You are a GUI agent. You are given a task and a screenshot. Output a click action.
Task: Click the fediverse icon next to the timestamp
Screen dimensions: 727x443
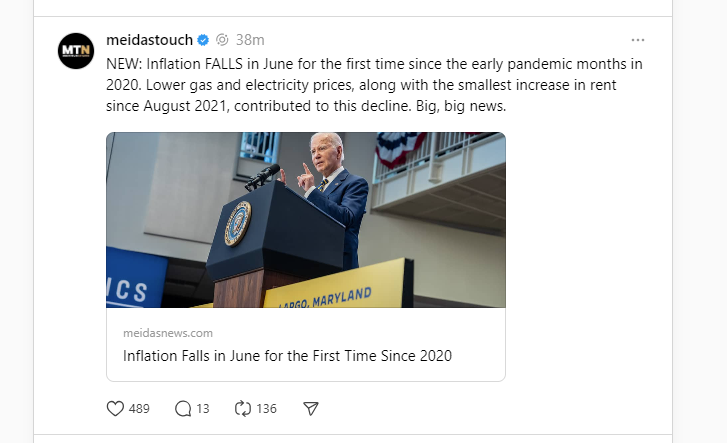tap(222, 40)
